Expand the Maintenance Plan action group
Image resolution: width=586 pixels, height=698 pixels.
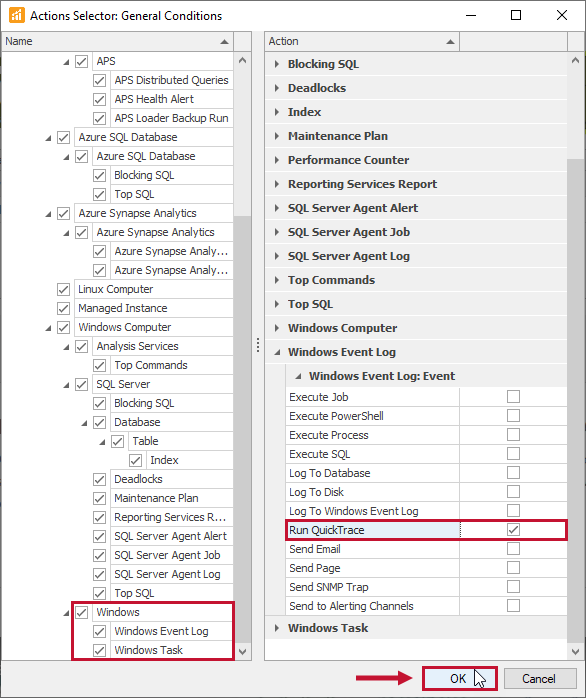[x=277, y=136]
